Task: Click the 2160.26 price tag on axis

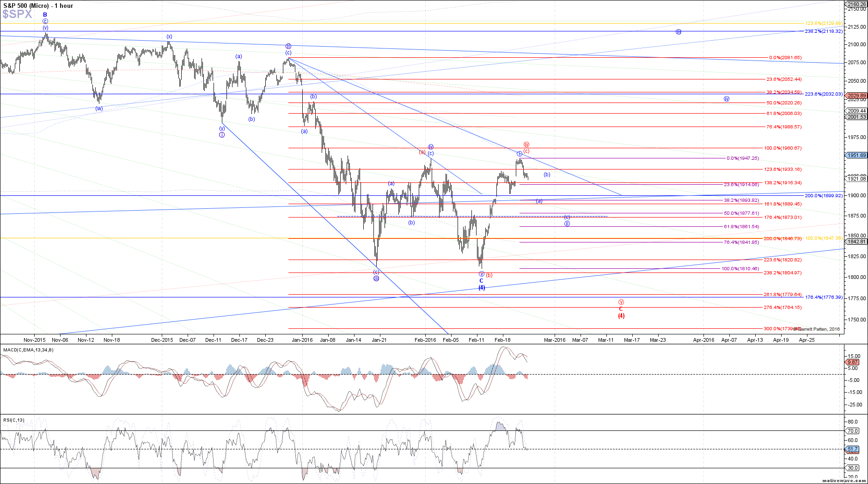Action: (x=856, y=4)
